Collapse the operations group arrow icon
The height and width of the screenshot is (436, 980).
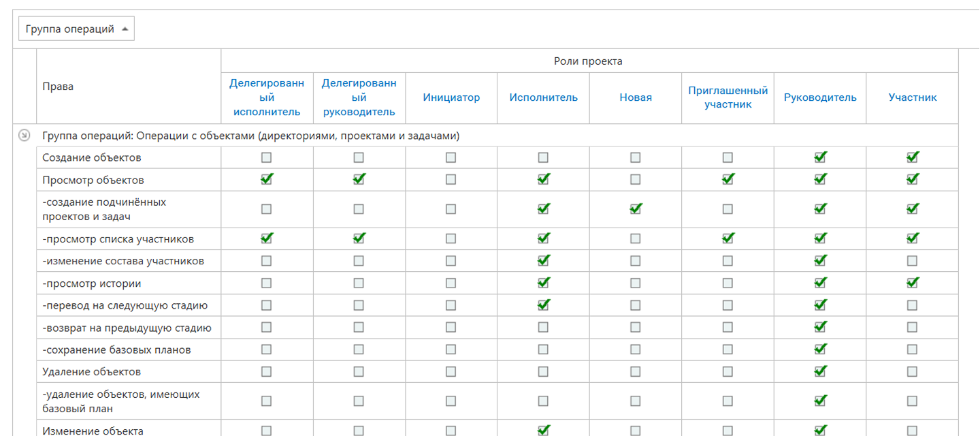coord(24,136)
